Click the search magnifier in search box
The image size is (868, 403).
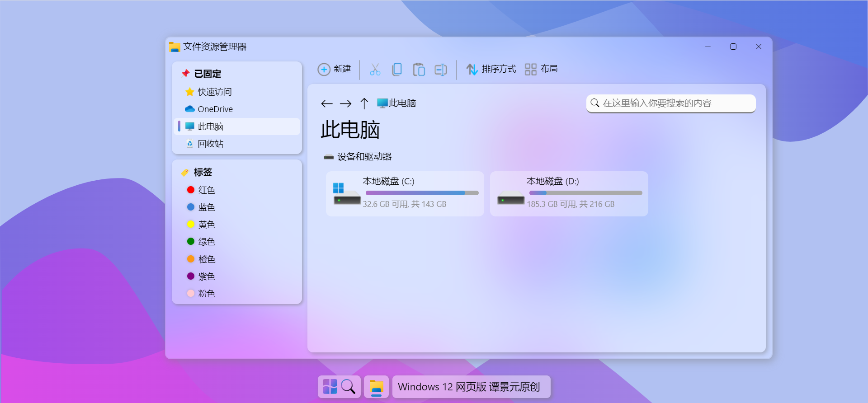pos(595,103)
